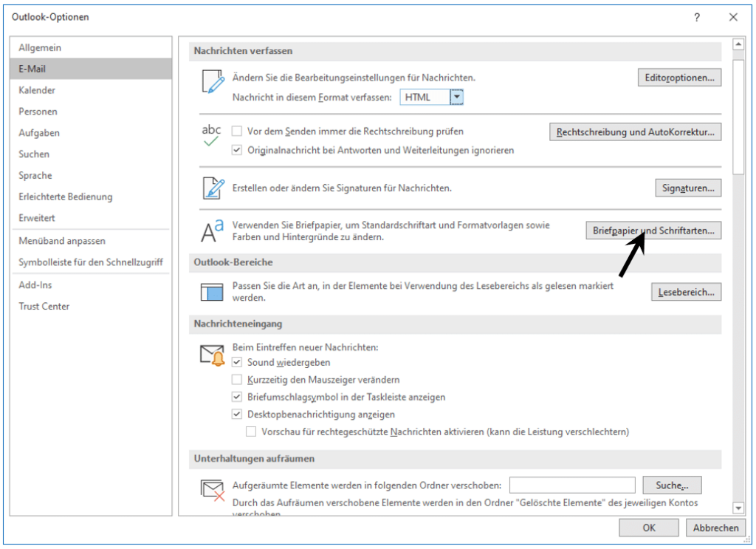
Task: Open the Sprache category
Action: point(91,174)
